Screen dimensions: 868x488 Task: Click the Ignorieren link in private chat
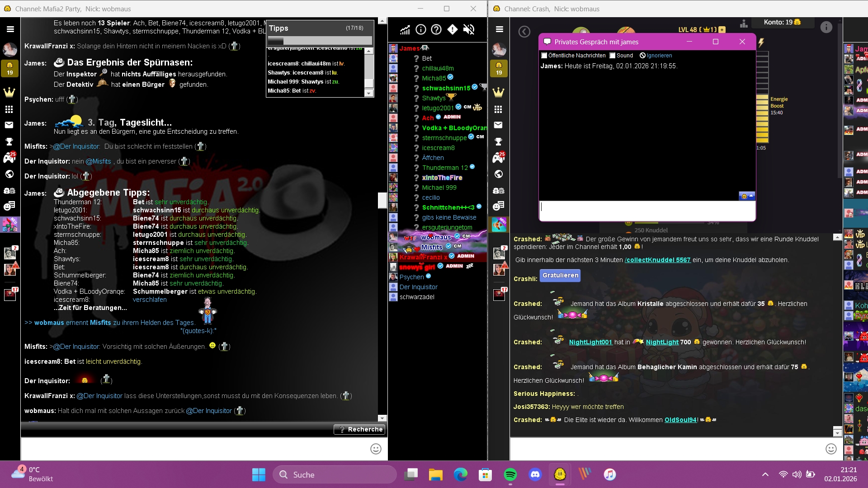coord(659,56)
